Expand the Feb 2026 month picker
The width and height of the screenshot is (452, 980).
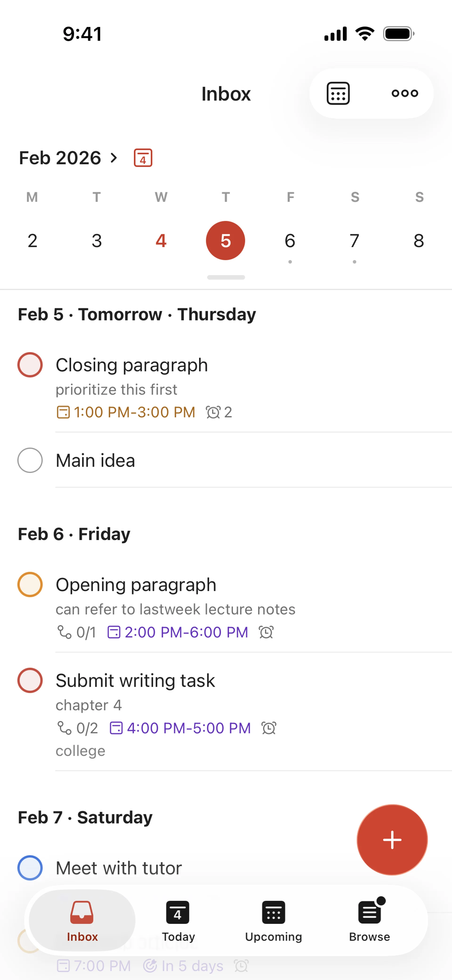(69, 158)
